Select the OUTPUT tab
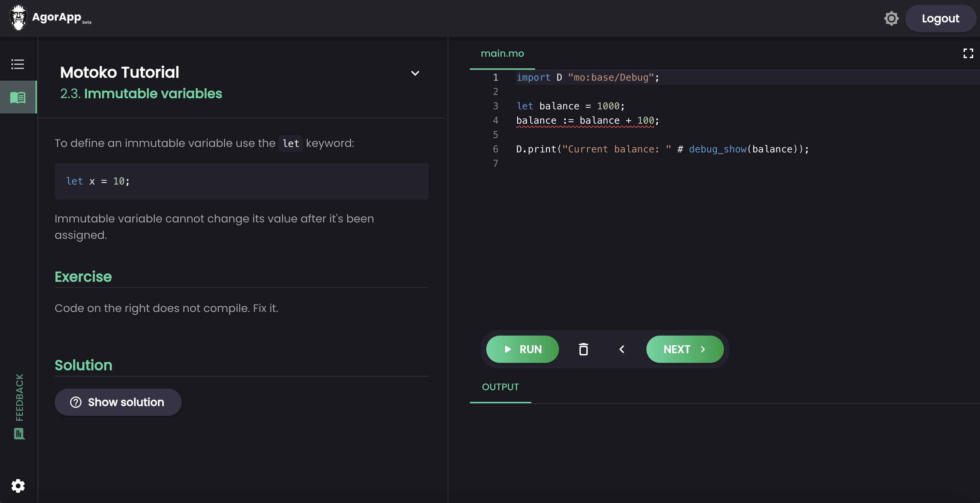This screenshot has width=980, height=503. click(500, 387)
